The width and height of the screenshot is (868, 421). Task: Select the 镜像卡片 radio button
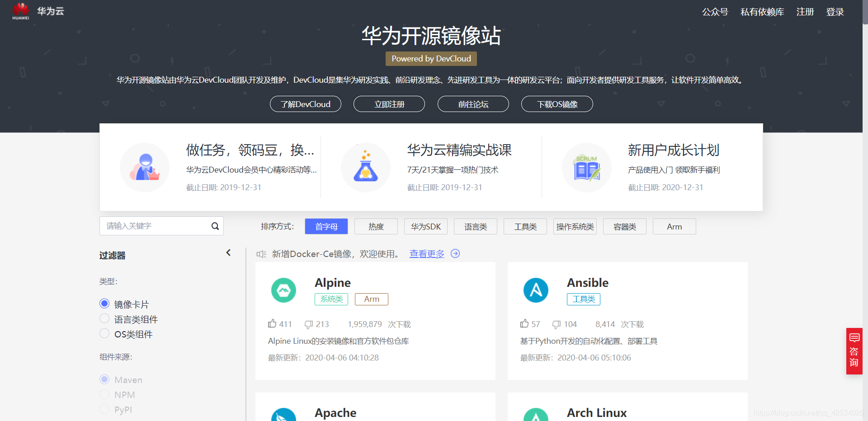click(x=104, y=304)
